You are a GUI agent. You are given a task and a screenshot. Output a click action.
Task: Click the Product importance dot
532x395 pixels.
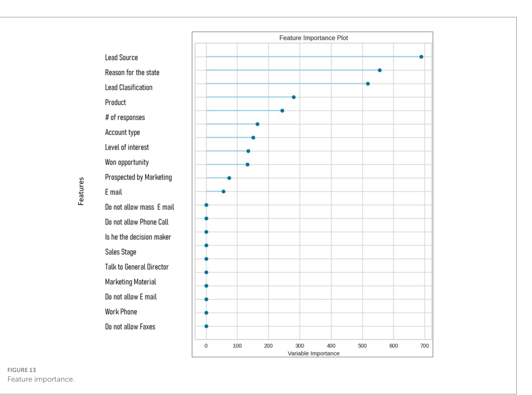pos(293,97)
